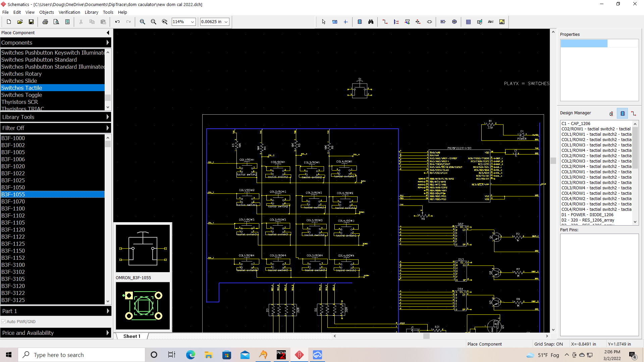Open the Verification menu
644x362 pixels.
pos(69,12)
